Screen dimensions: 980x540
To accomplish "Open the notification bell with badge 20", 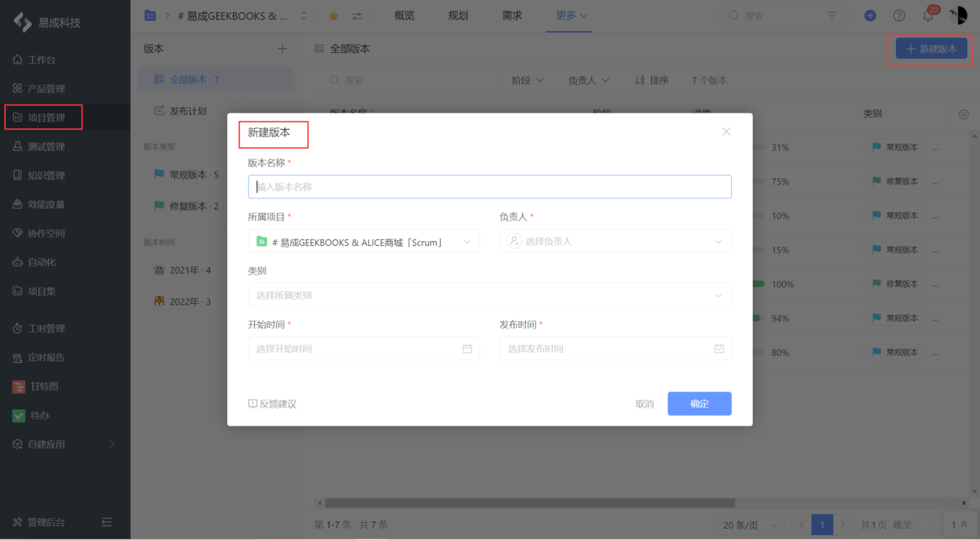I will click(929, 15).
